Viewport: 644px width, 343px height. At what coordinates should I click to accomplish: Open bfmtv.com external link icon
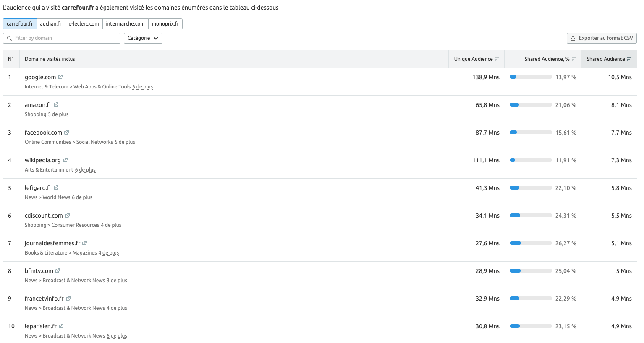[58, 271]
